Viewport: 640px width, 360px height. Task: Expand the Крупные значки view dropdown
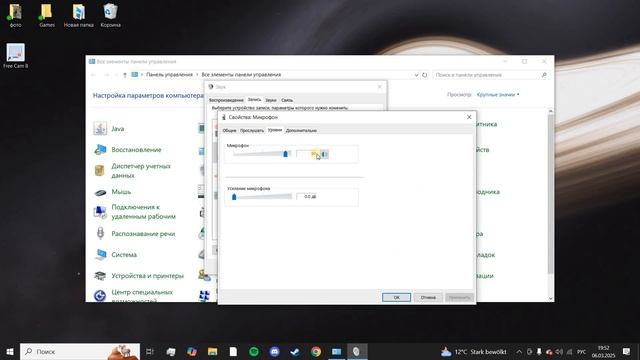[x=498, y=95]
